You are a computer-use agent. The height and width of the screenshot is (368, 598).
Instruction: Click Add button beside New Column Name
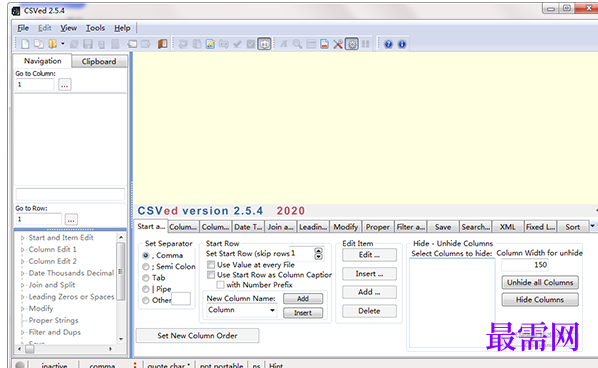click(x=303, y=299)
